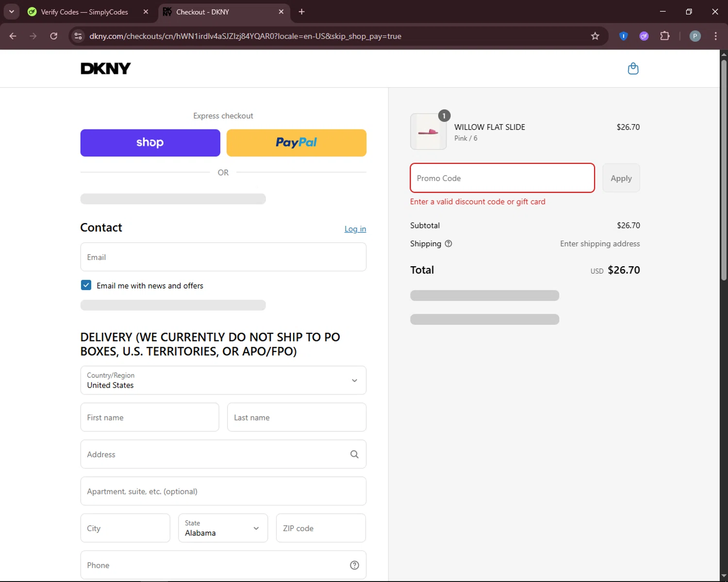Close the Checkout - DKNY tab
This screenshot has width=728, height=582.
point(281,12)
